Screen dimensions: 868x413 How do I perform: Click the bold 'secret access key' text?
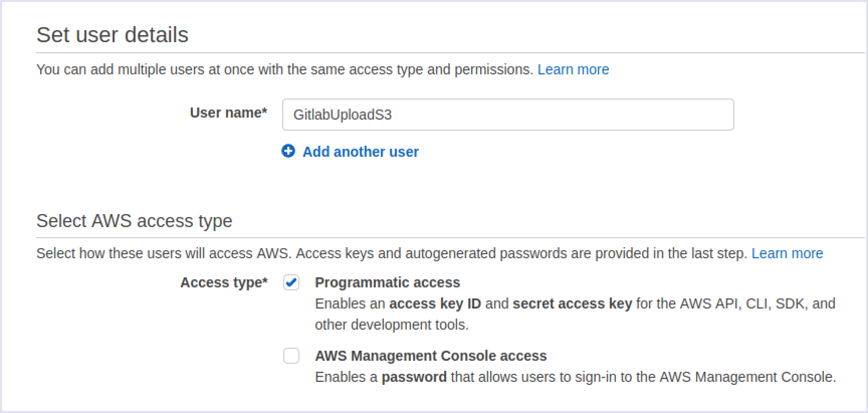(572, 303)
